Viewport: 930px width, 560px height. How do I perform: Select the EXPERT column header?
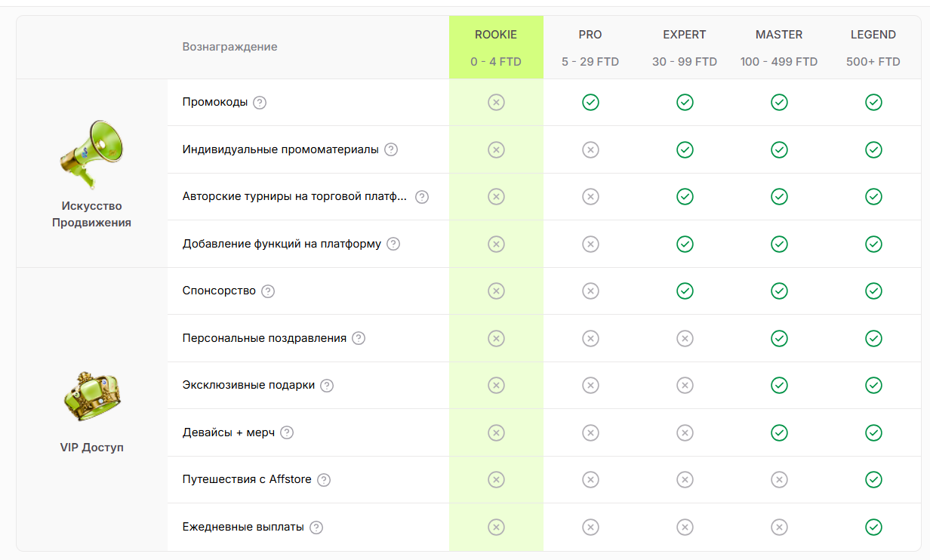pyautogui.click(x=685, y=48)
